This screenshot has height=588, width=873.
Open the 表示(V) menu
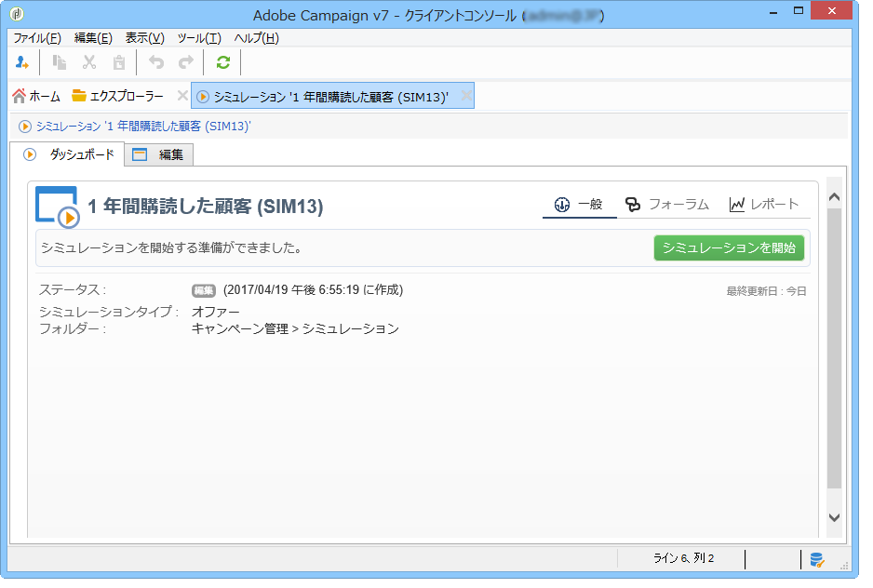tap(145, 38)
